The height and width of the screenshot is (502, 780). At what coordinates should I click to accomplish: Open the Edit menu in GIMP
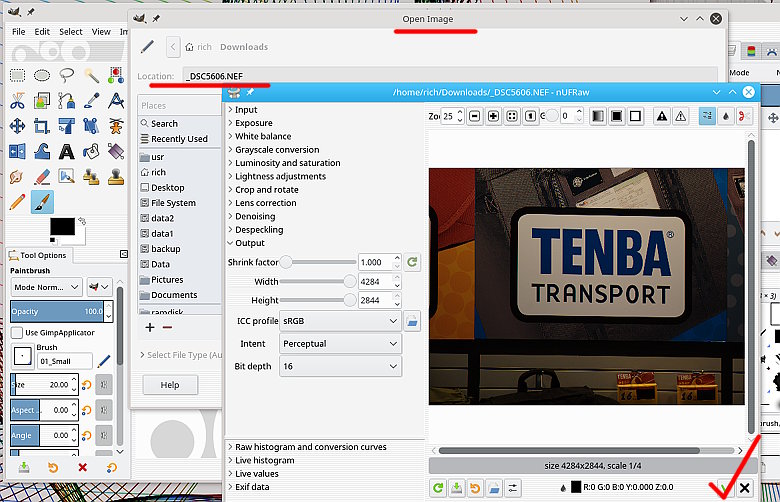click(42, 31)
